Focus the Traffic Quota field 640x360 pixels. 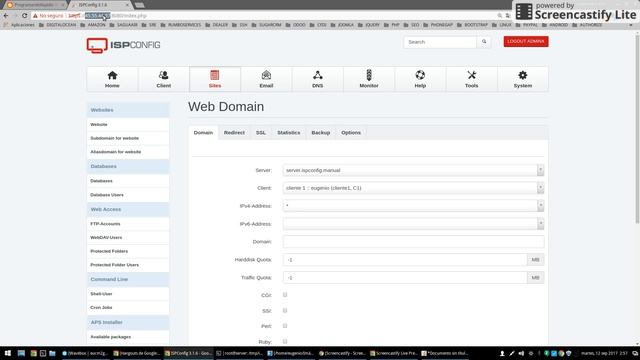pos(405,278)
